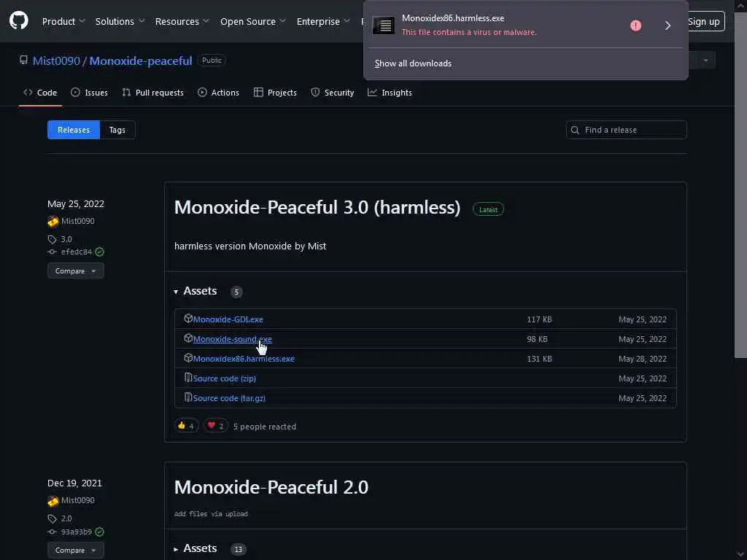Image resolution: width=747 pixels, height=560 pixels.
Task: Click the zip file icon for Source code (zip)
Action: pyautogui.click(x=188, y=378)
